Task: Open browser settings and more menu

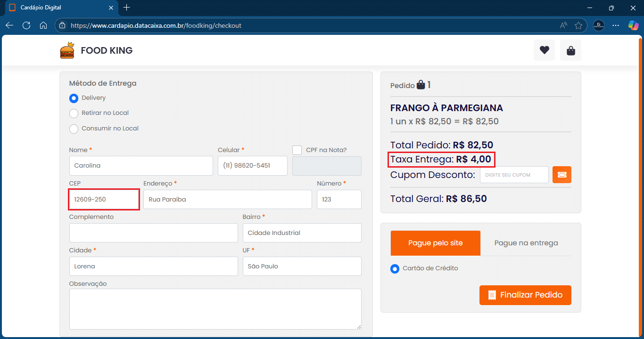Action: click(x=616, y=25)
